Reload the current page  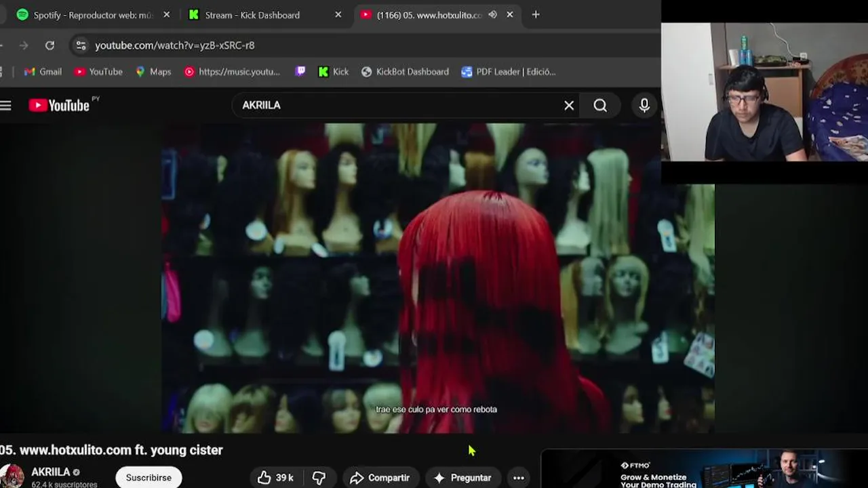pyautogui.click(x=50, y=45)
